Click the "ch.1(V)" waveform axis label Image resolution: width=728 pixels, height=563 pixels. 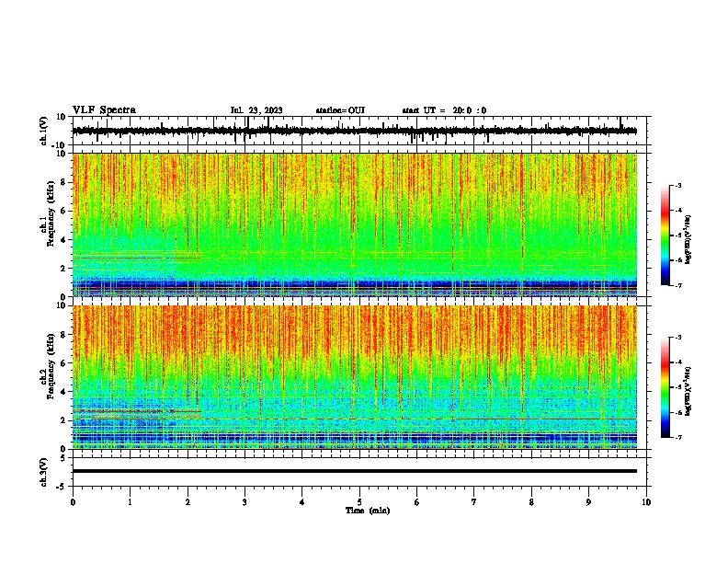pyautogui.click(x=44, y=131)
